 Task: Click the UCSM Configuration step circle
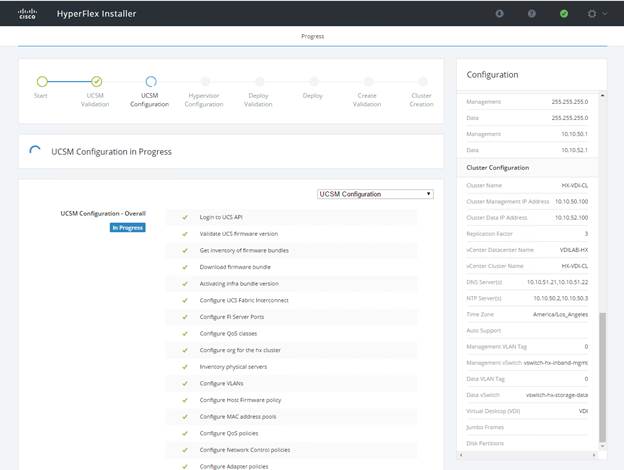click(151, 82)
